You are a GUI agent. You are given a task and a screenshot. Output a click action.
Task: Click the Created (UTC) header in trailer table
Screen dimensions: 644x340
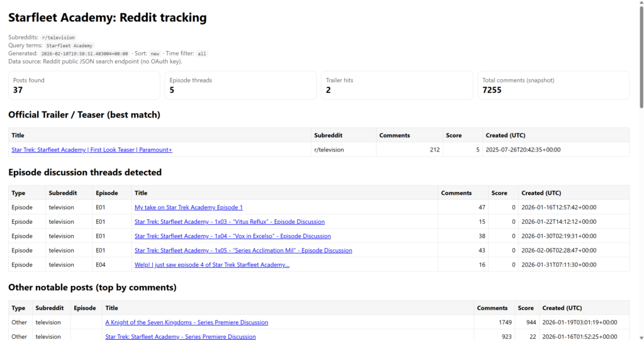pos(505,135)
